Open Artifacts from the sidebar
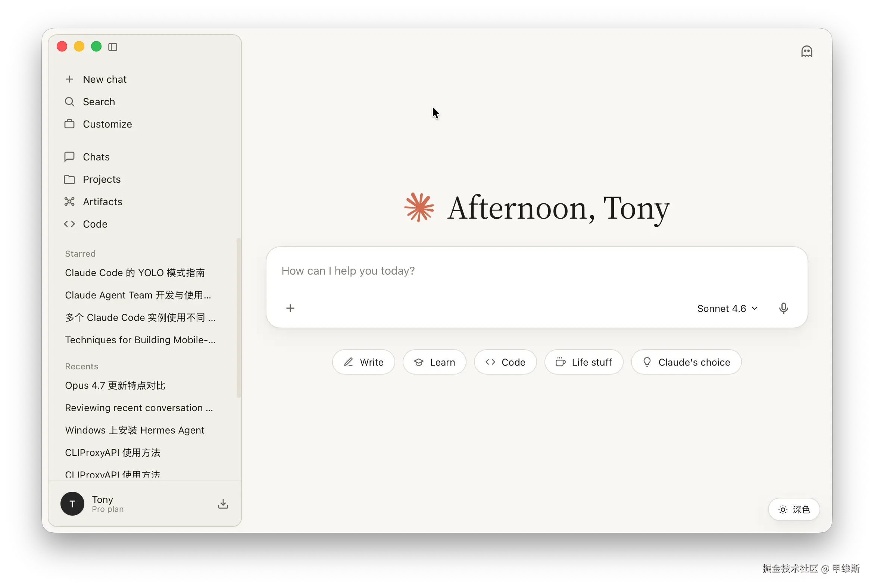 pyautogui.click(x=102, y=202)
